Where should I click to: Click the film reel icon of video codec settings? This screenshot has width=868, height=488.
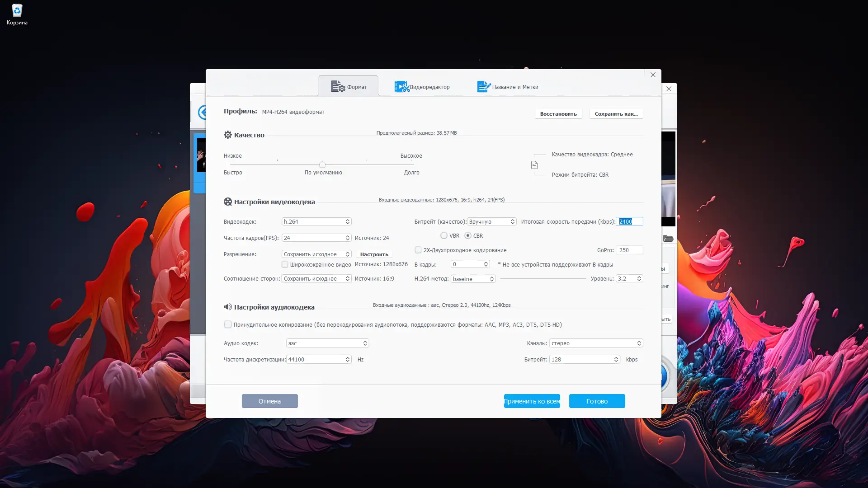[x=228, y=202]
